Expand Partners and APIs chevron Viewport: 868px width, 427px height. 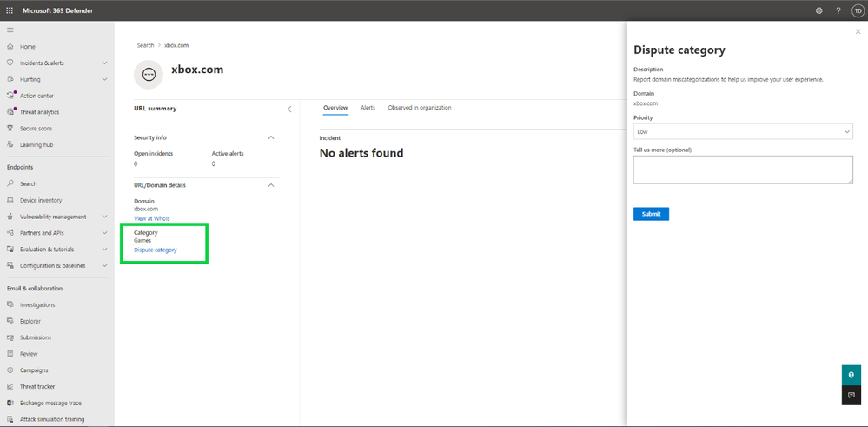[x=104, y=232]
